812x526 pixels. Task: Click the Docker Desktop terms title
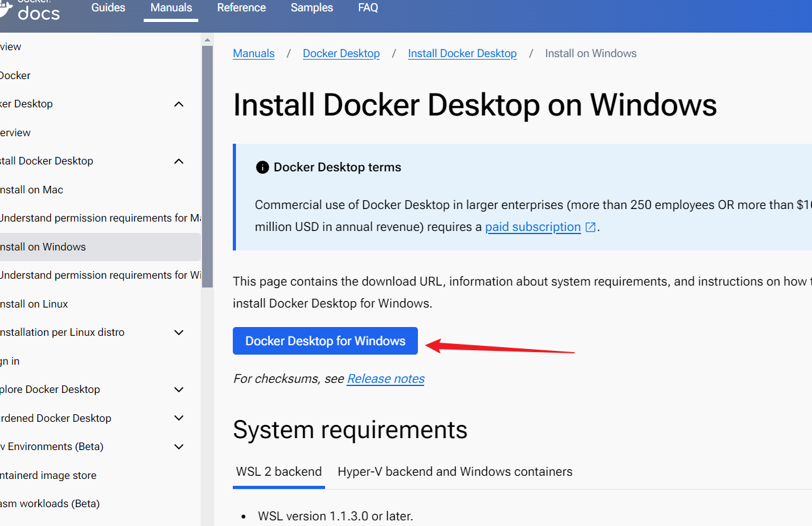[338, 168]
